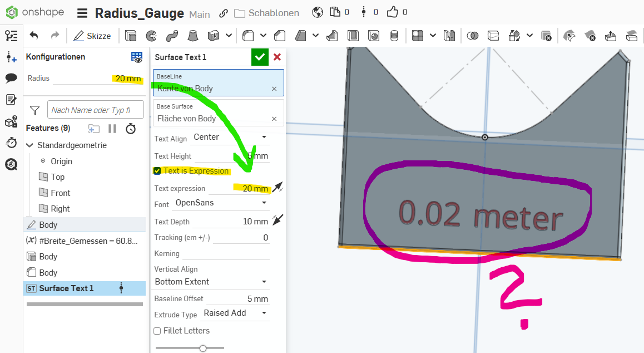Screen dimensions: 644x353
Task: Uncheck the Text is Expression checkbox
Action: (x=157, y=171)
